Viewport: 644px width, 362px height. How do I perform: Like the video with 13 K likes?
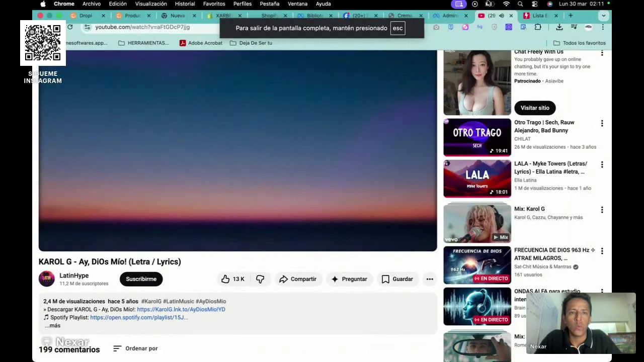[232, 279]
